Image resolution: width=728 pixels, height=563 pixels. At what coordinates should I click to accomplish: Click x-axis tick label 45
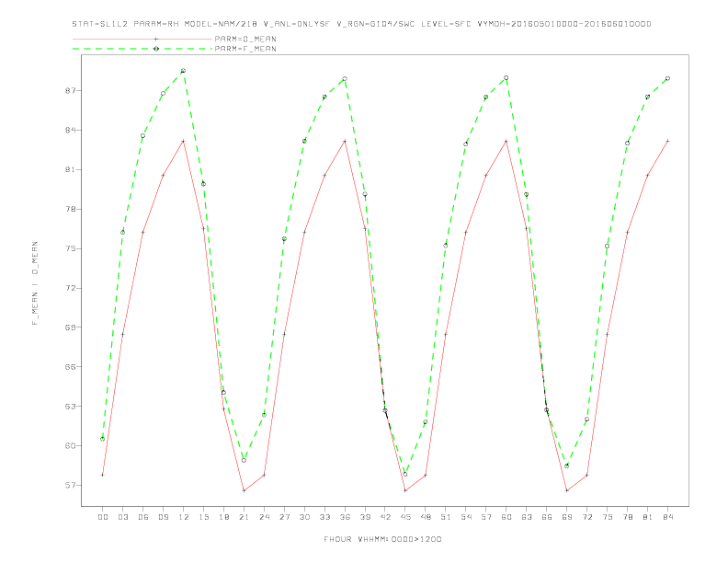coord(405,517)
